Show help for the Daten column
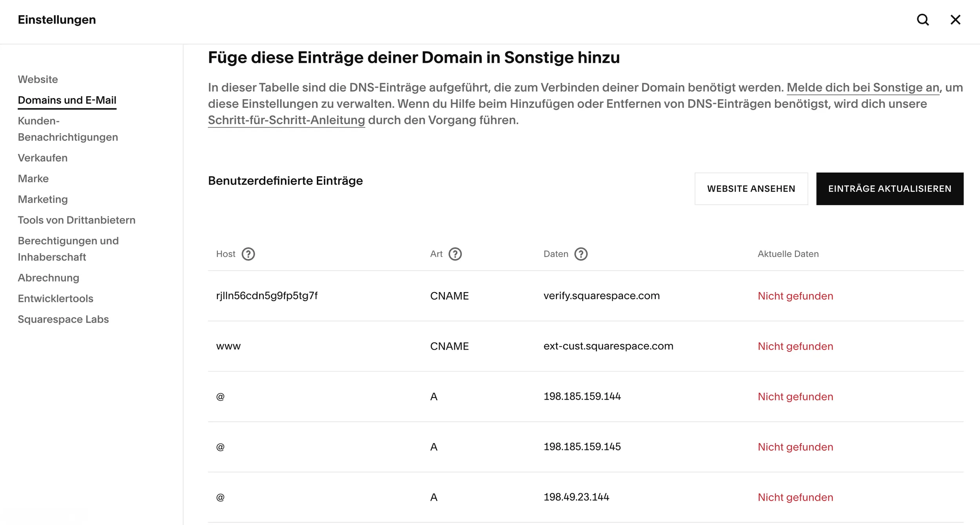 [x=581, y=254]
